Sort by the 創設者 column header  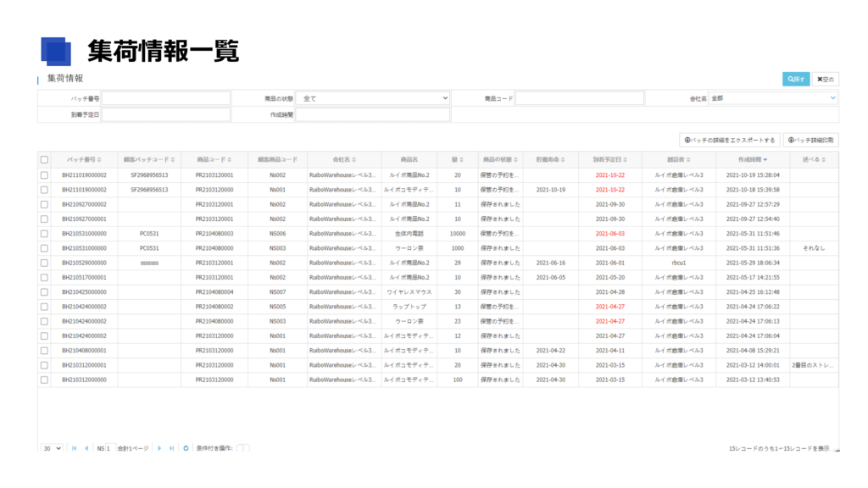click(679, 159)
